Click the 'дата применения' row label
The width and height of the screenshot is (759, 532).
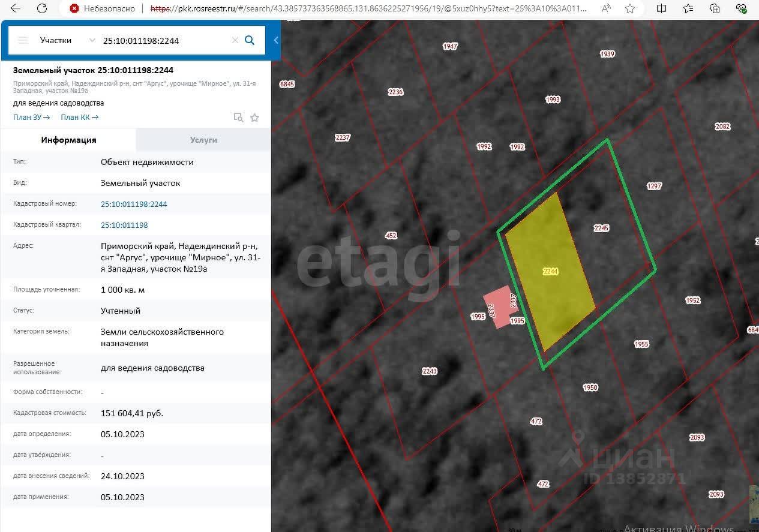[x=41, y=497]
